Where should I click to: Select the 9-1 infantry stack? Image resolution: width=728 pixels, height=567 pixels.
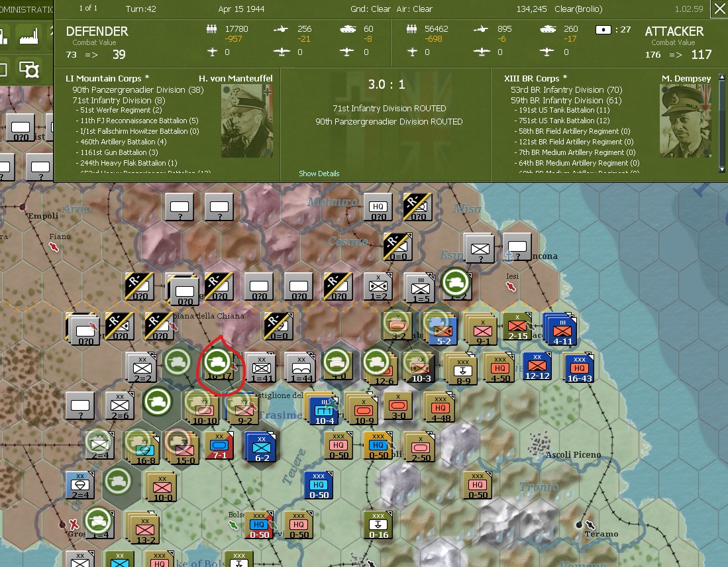(x=482, y=330)
